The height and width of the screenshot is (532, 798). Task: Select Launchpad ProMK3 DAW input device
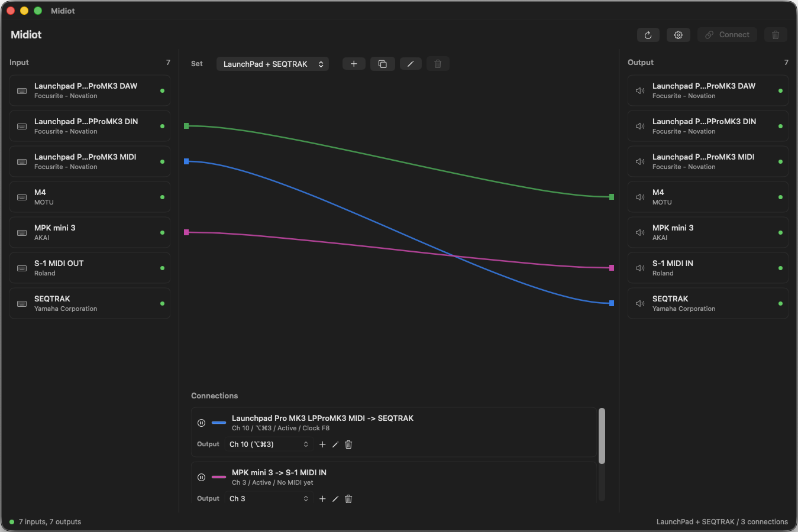90,90
